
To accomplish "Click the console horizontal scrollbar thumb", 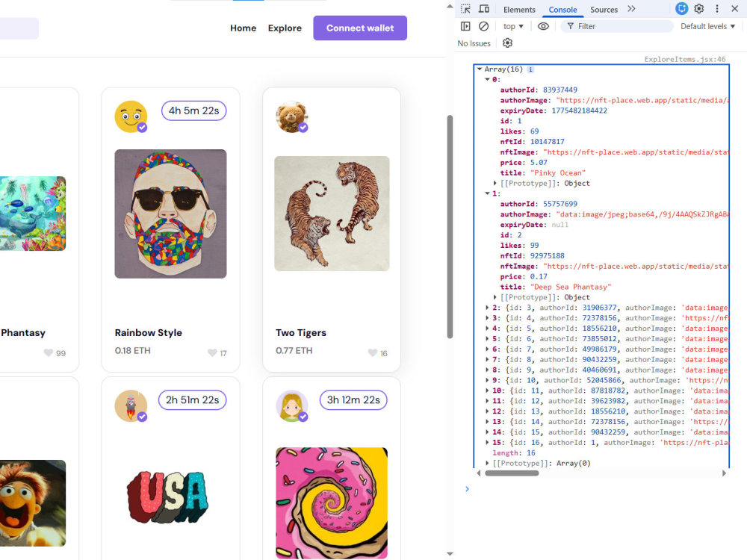I will click(x=512, y=473).
